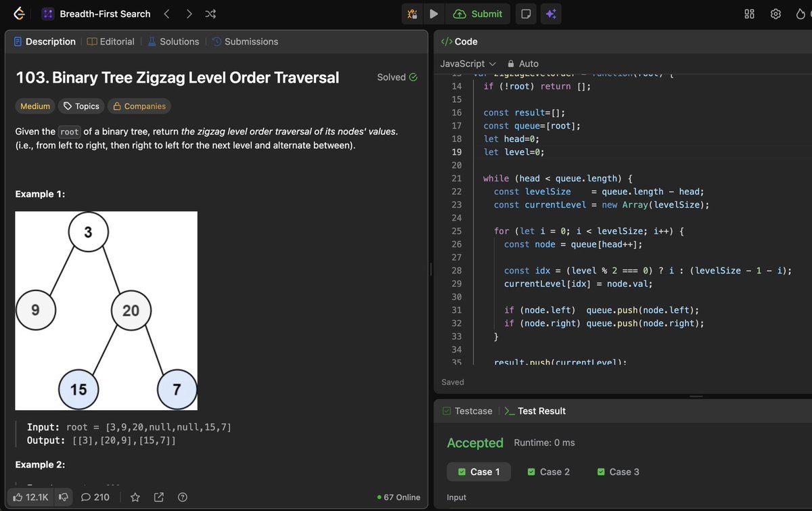The width and height of the screenshot is (812, 511).
Task: Click the 'const queue=[root];' line
Action: pos(532,125)
